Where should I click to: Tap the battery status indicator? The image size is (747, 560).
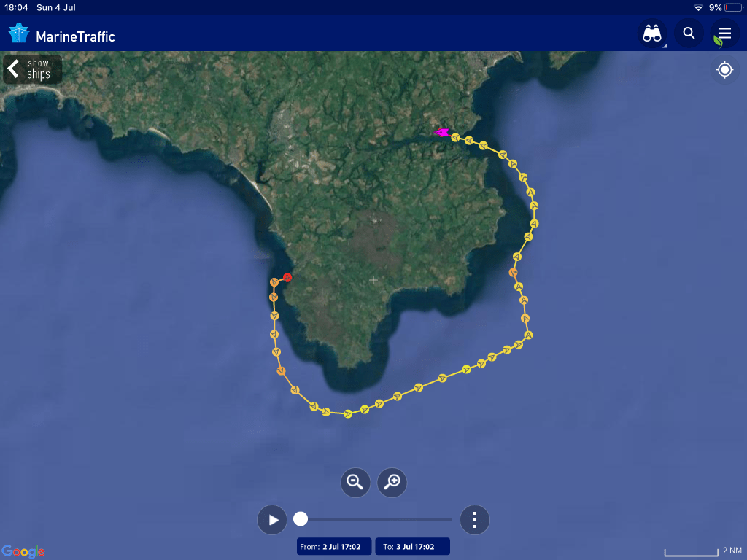click(733, 7)
